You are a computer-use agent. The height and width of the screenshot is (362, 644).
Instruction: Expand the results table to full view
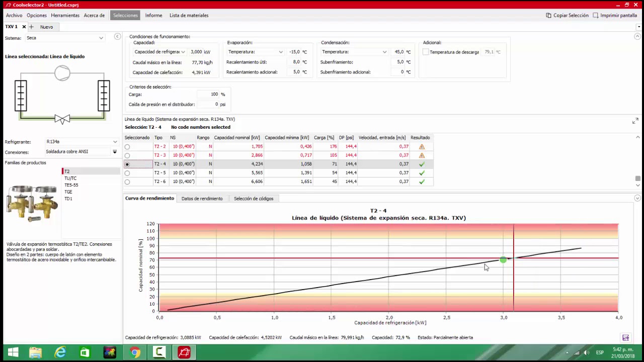[x=635, y=121]
